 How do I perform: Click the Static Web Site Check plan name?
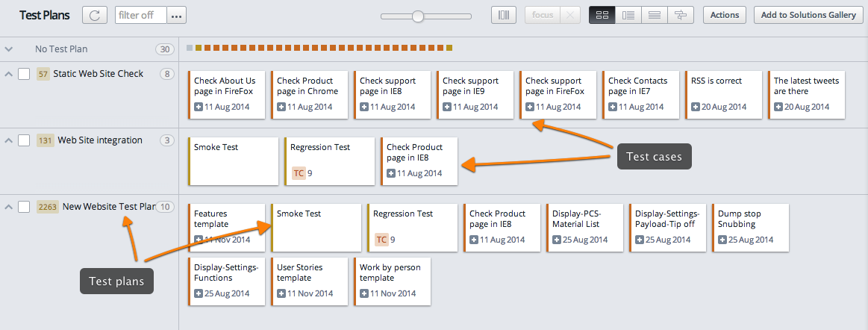click(x=99, y=74)
